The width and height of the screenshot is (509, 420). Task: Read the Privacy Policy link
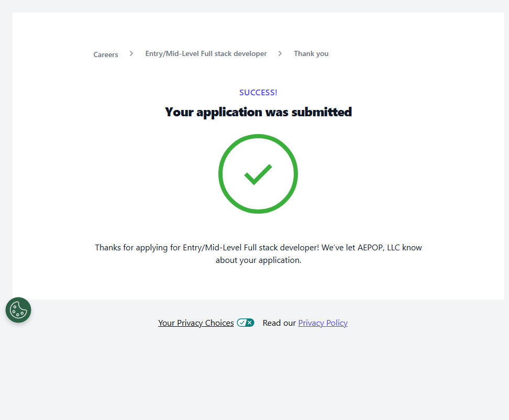click(323, 323)
